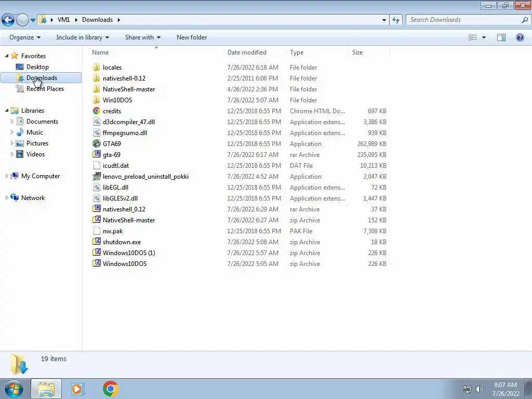Open the address bar history dropdown
Image resolution: width=532 pixels, height=399 pixels.
tap(384, 20)
